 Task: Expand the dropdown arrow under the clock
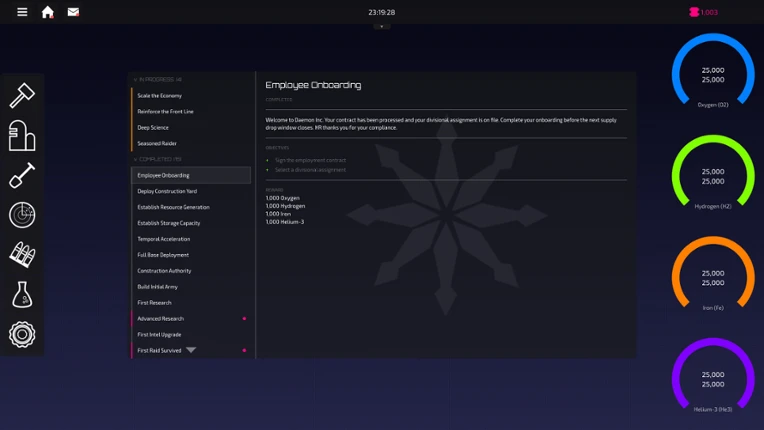pyautogui.click(x=382, y=26)
